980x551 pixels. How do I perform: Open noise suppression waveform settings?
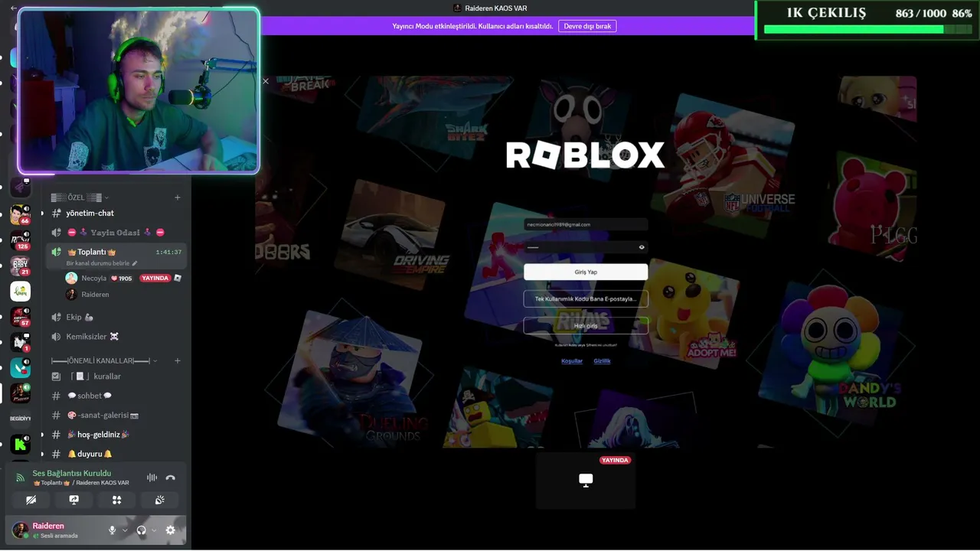(x=152, y=478)
